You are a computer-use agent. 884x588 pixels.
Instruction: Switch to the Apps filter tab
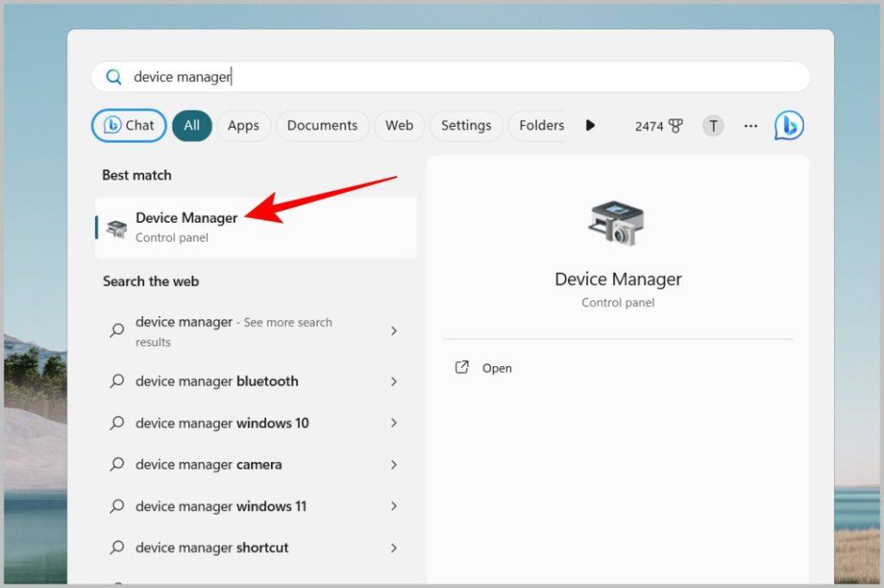(x=243, y=125)
